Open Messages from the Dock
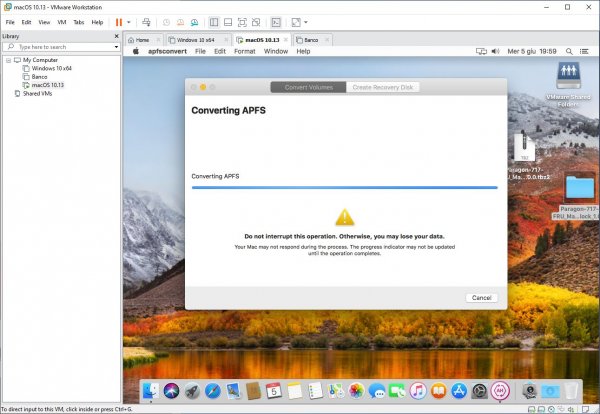This screenshot has height=414, width=600. [377, 391]
